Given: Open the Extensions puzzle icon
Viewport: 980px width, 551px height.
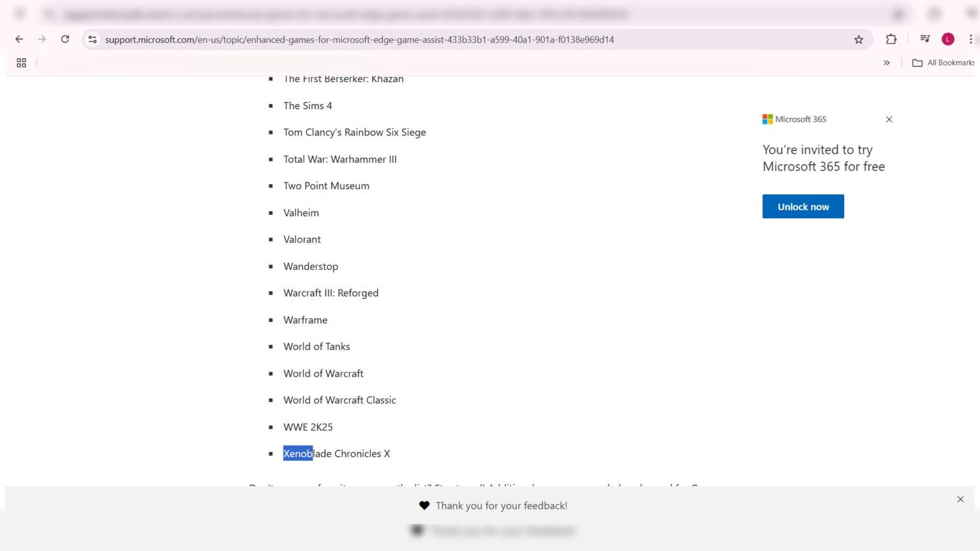Looking at the screenshot, I should coord(891,40).
